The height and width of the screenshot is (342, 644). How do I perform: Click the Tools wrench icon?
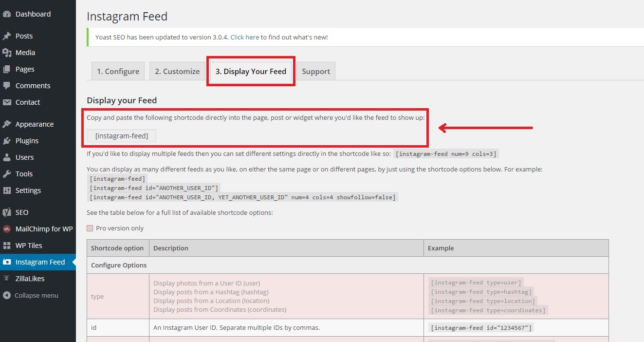(7, 174)
